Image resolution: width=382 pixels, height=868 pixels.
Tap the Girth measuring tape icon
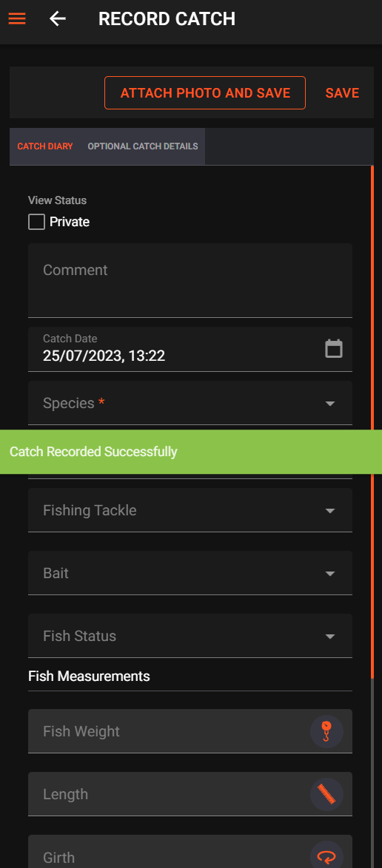click(x=326, y=857)
